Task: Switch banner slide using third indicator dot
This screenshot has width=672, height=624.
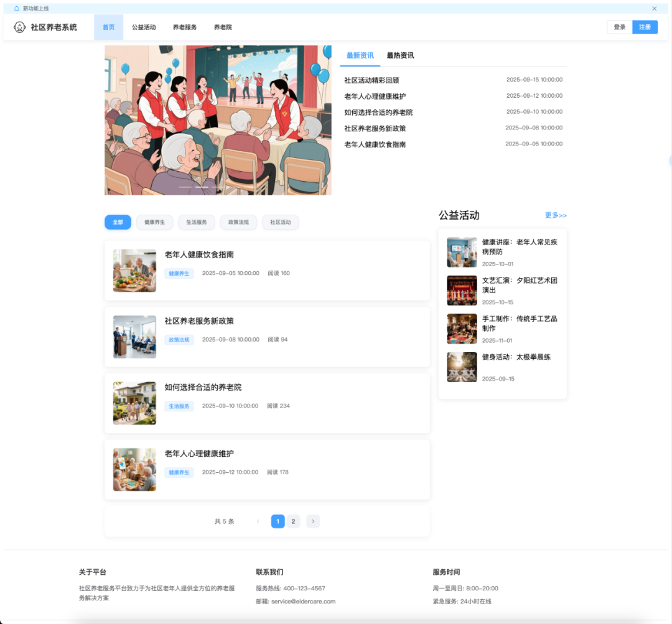Action: coord(218,186)
